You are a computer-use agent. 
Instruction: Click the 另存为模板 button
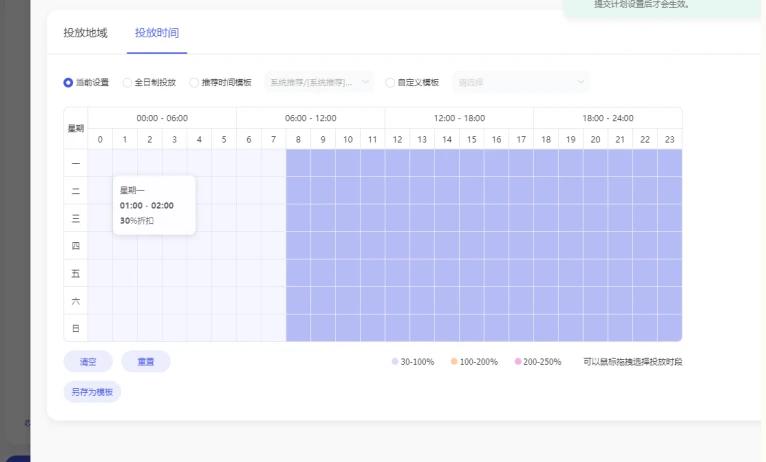click(x=92, y=392)
